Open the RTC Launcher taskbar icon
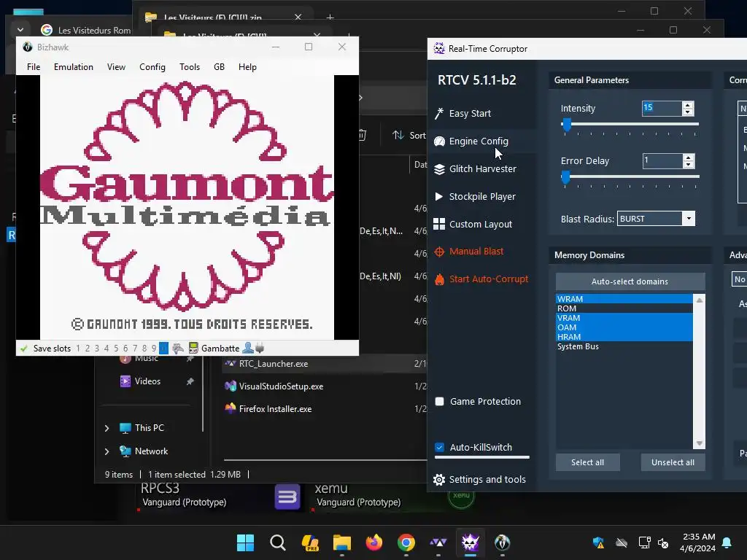Viewport: 747px width, 560px height. [x=438, y=542]
